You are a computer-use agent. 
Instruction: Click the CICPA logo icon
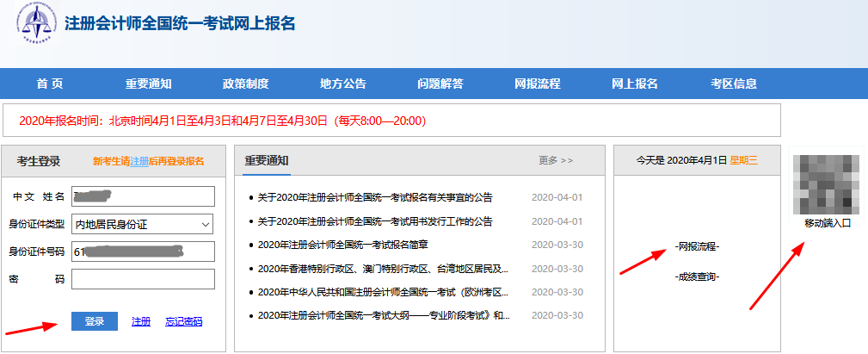point(36,26)
